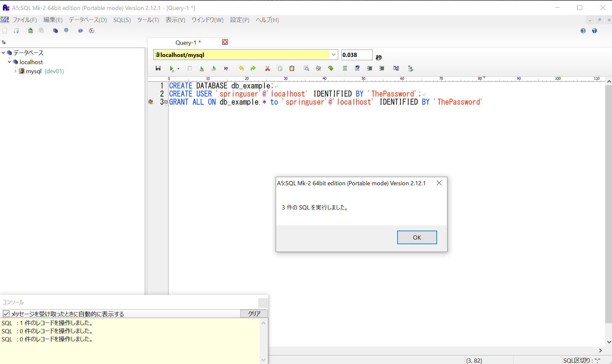Click the editor's vertical scrollbar track
612x364 pixels.
pyautogui.click(x=608, y=210)
